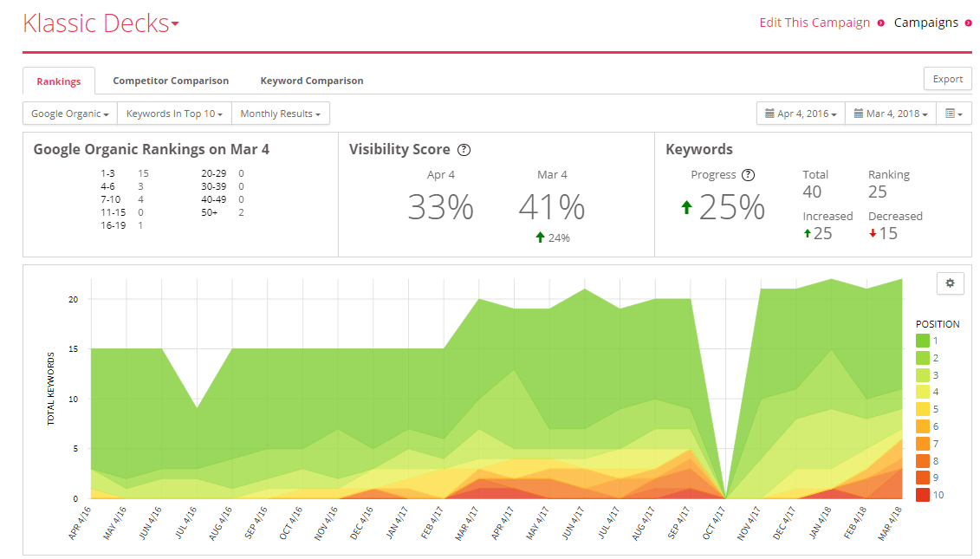Click the Export button
Image resolution: width=980 pixels, height=559 pixels.
[x=947, y=79]
